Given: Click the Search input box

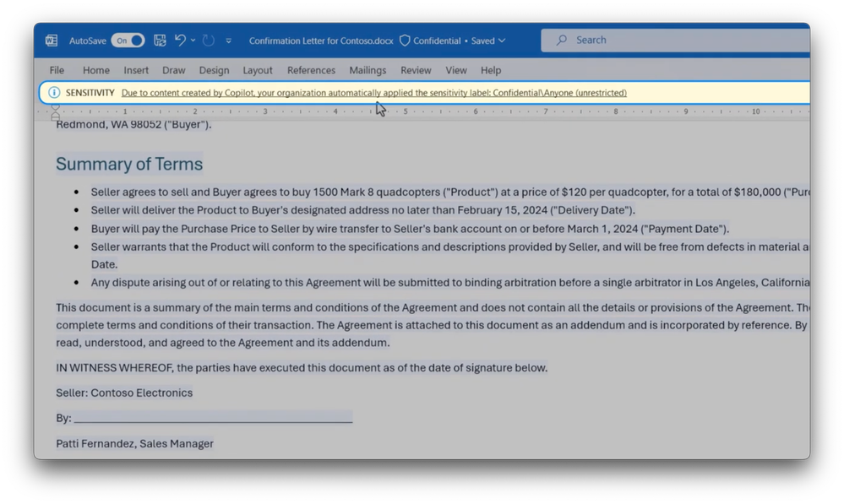Looking at the screenshot, I should tap(676, 40).
